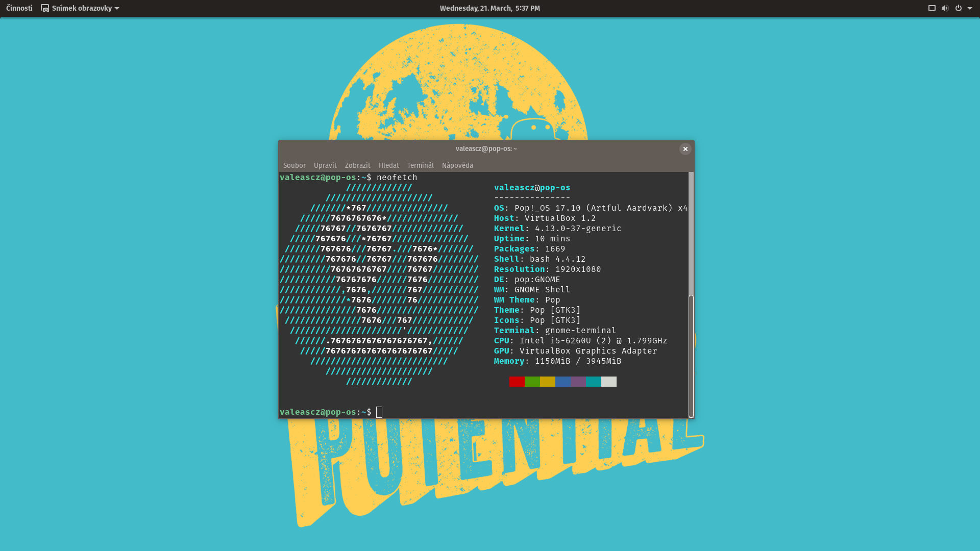Click the 'WM: GNOME Shell' line
The image size is (980, 551).
(532, 290)
